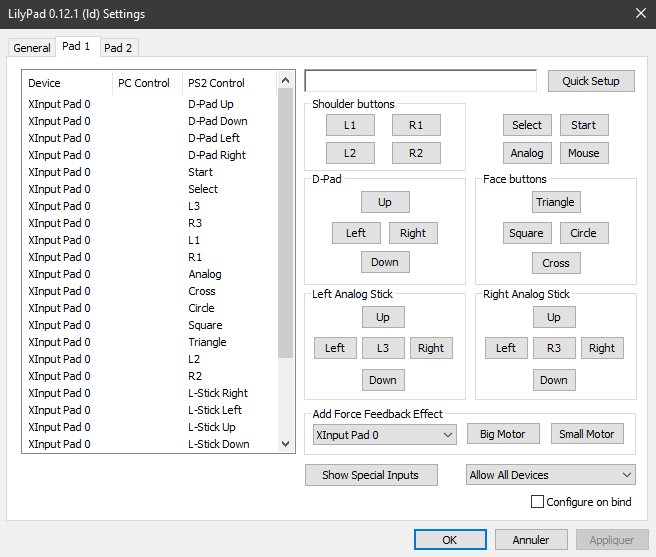Viewport: 656px width, 557px height.
Task: Open the XInput Pad 0 device dropdown
Action: 384,435
